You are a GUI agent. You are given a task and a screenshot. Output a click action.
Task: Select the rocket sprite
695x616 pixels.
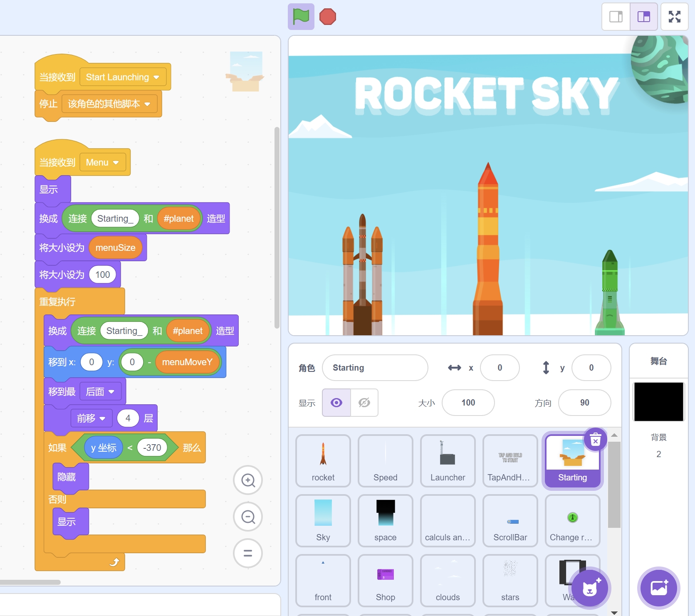[x=323, y=461]
